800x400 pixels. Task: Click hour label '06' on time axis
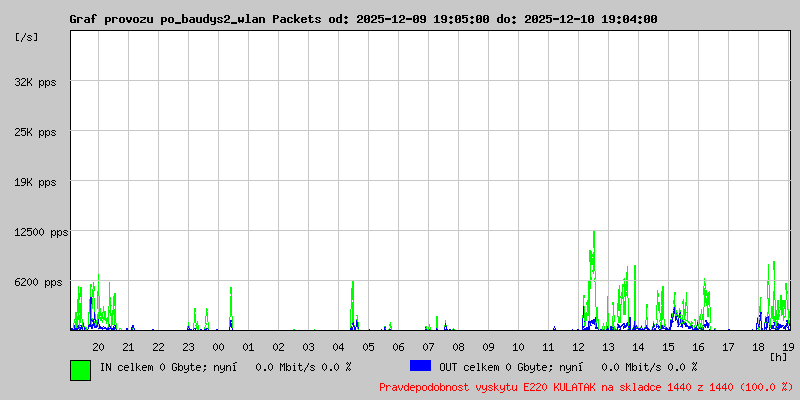pyautogui.click(x=398, y=347)
